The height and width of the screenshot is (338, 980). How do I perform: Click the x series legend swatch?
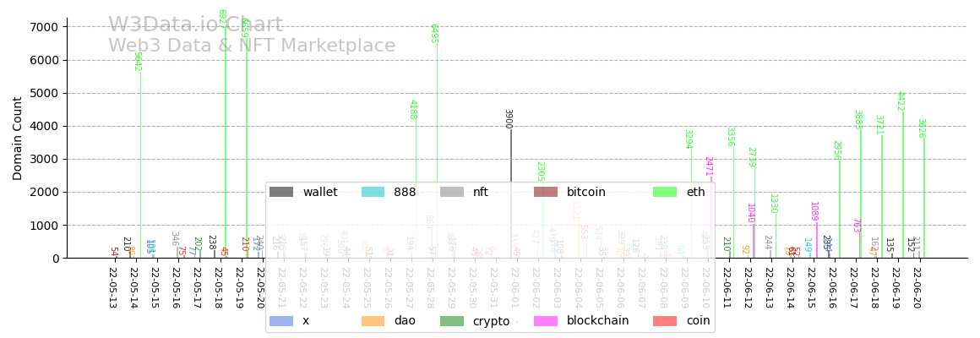tap(281, 321)
